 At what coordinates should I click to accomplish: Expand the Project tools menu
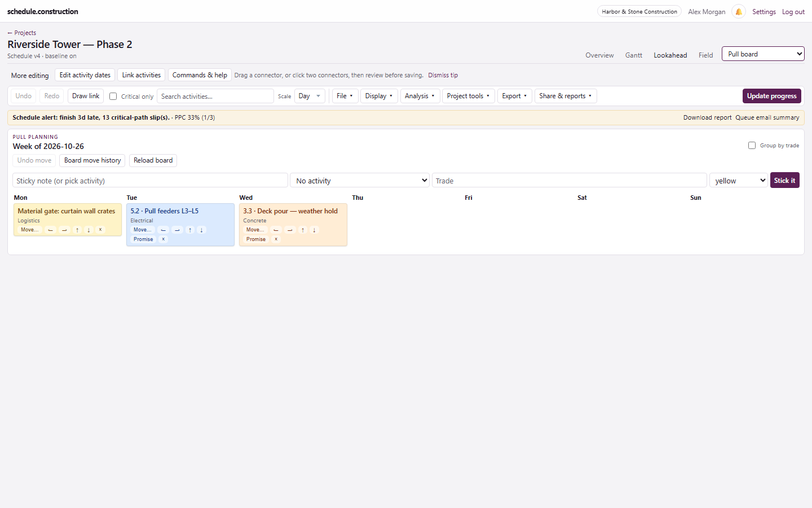click(x=468, y=96)
